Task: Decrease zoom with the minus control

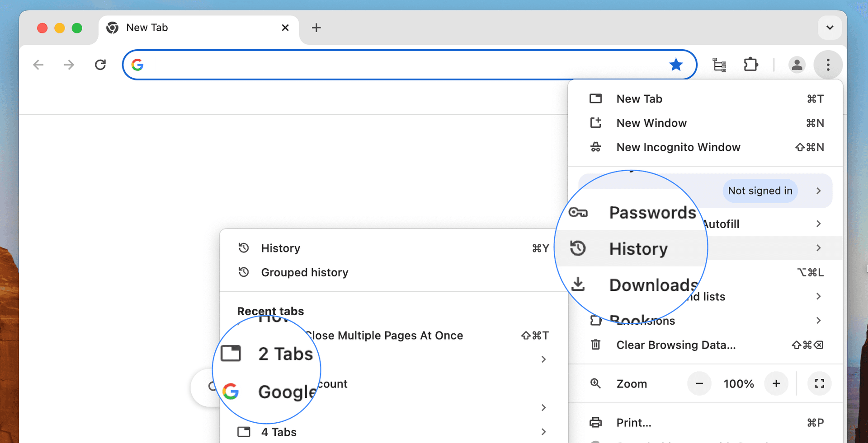Action: [699, 383]
